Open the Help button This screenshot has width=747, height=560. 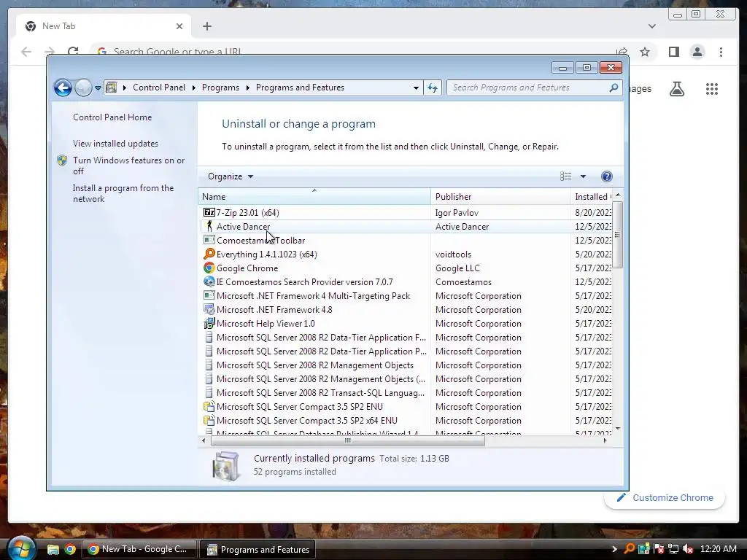click(606, 176)
